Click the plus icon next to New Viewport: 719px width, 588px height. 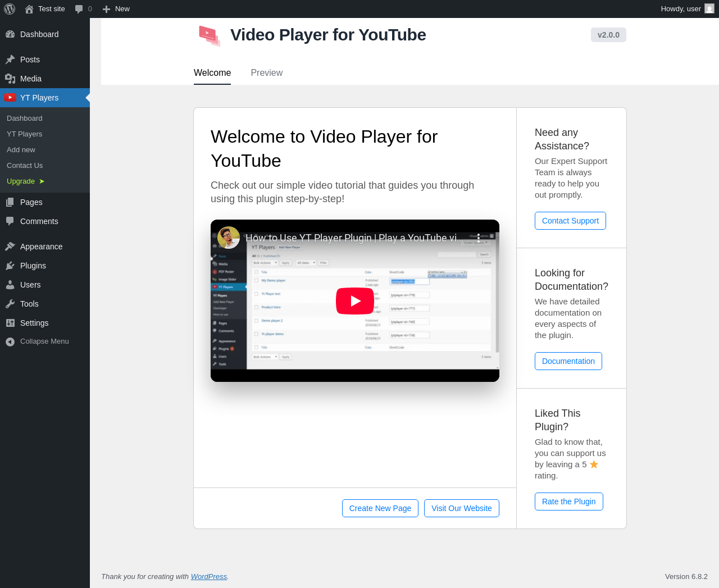106,9
